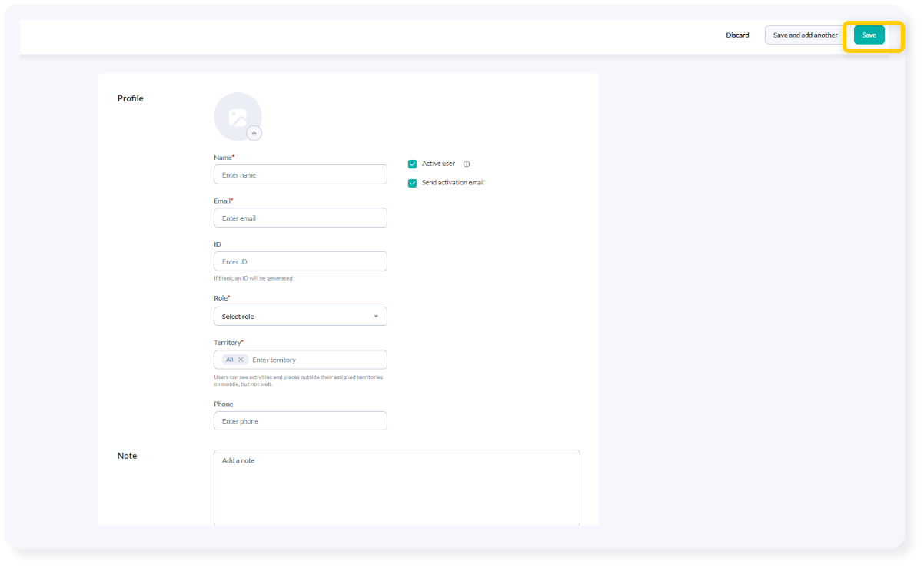Screen dimensions: 924x568
Task: Focus the Enter email field
Action: click(300, 218)
